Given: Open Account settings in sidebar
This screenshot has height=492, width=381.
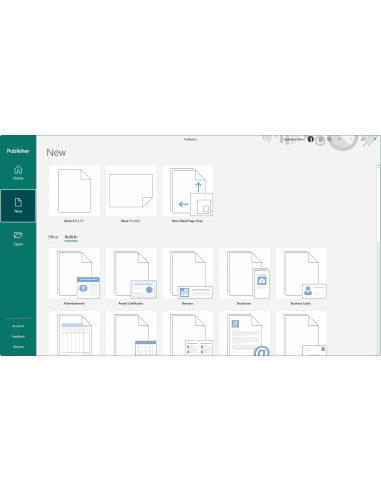Looking at the screenshot, I should click(x=18, y=326).
